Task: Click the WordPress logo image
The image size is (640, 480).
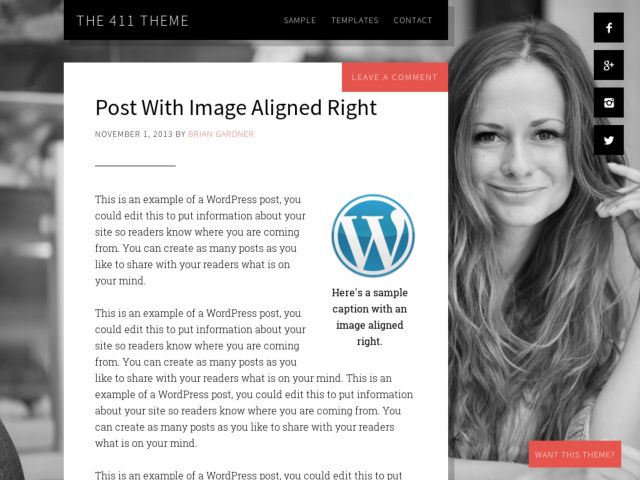Action: [373, 236]
